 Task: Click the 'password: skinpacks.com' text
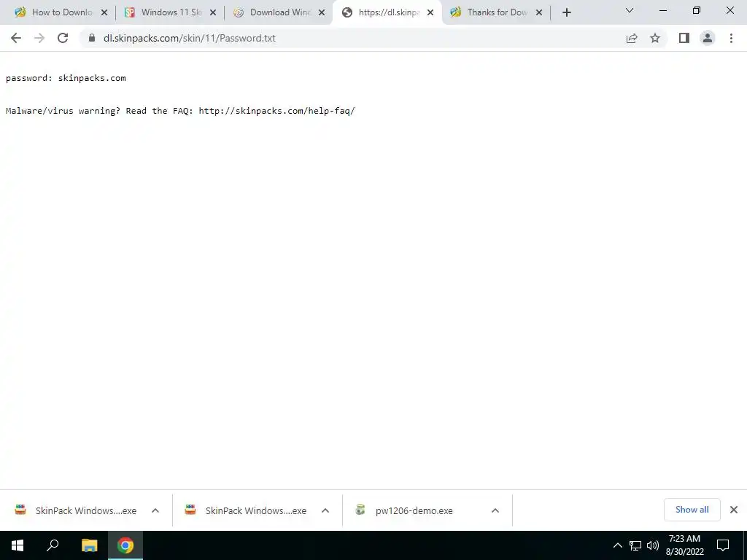(66, 78)
